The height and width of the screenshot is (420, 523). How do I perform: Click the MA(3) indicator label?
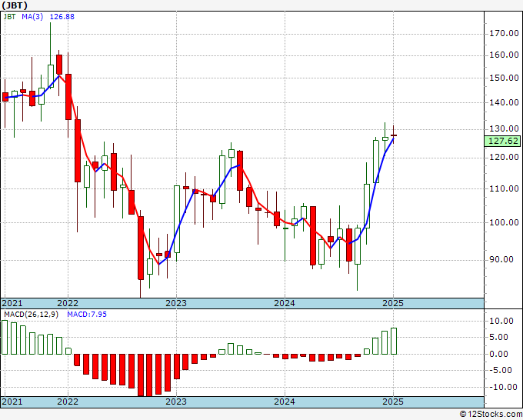click(x=32, y=17)
